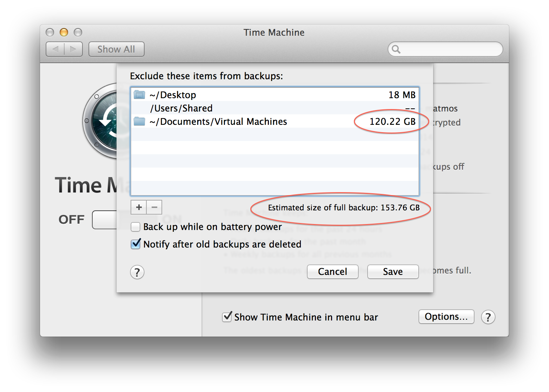Click the Time Machine clock icon
Screen dimensions: 549x392
(100, 121)
